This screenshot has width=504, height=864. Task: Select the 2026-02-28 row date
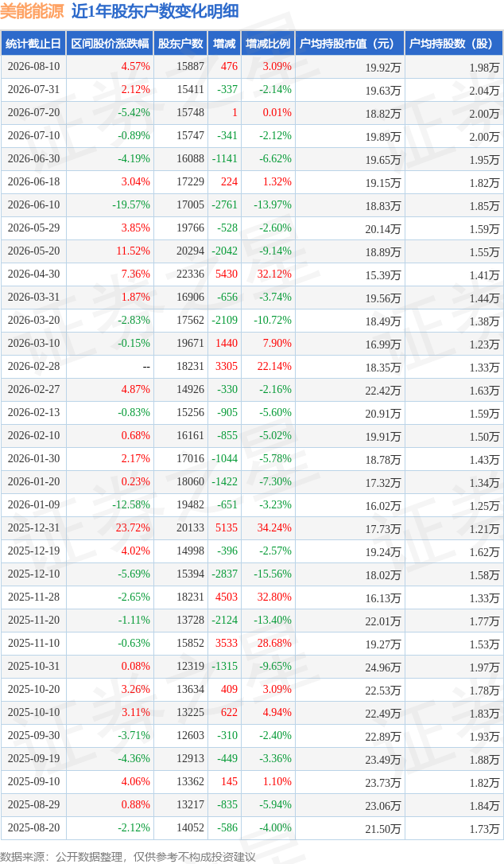(33, 367)
